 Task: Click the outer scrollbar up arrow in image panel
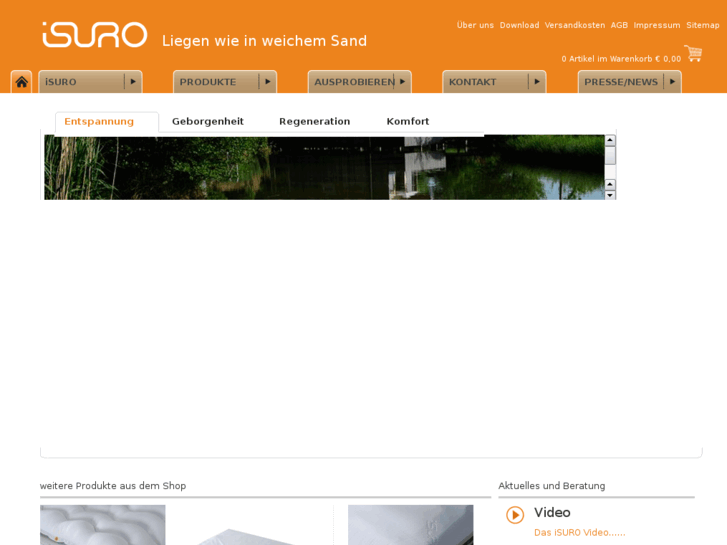click(x=610, y=140)
